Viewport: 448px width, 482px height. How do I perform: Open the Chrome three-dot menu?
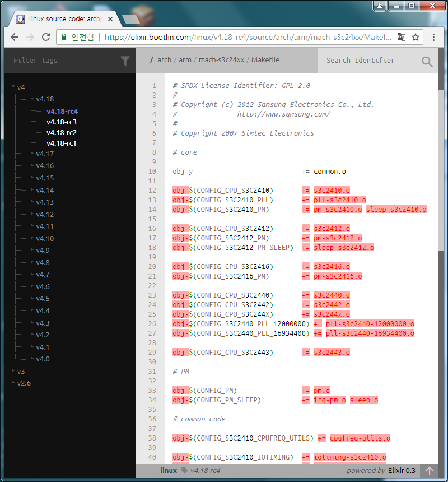(433, 37)
